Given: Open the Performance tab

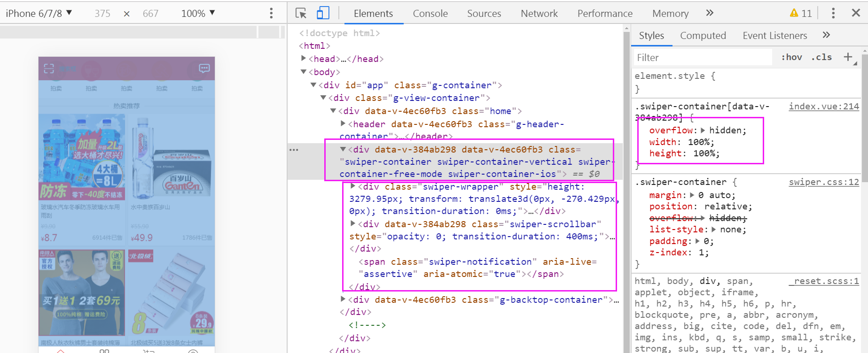Looking at the screenshot, I should pyautogui.click(x=605, y=14).
